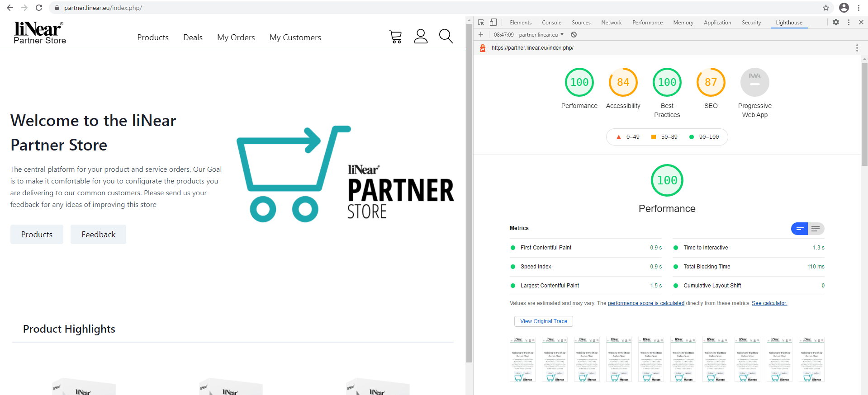Switch metrics to expanded view toggle

pos(816,229)
